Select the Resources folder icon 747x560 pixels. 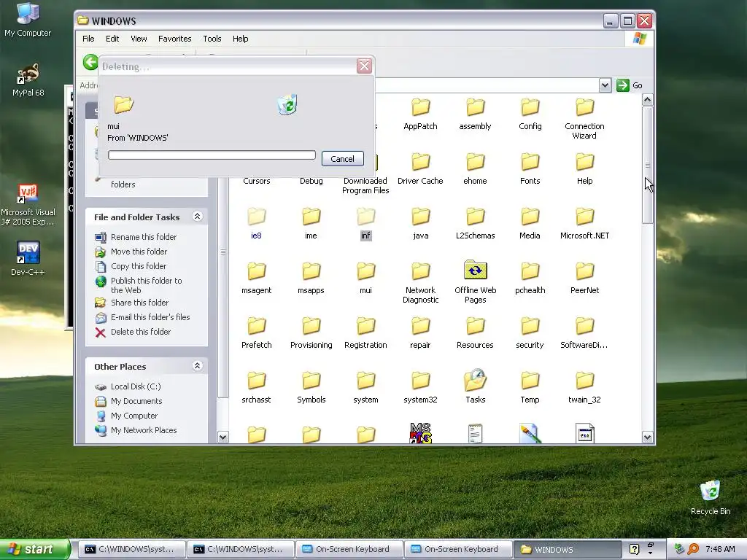(x=475, y=326)
